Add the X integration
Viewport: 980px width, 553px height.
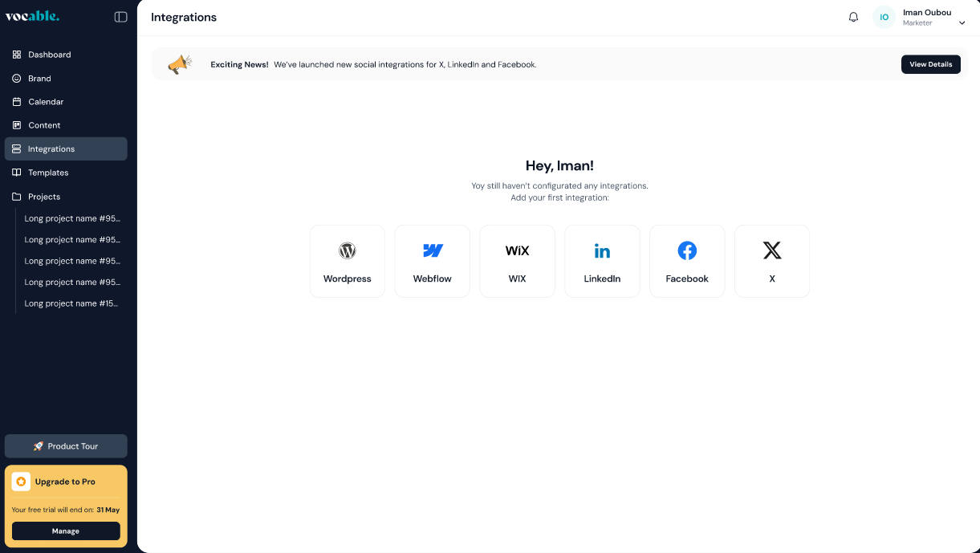click(x=771, y=261)
